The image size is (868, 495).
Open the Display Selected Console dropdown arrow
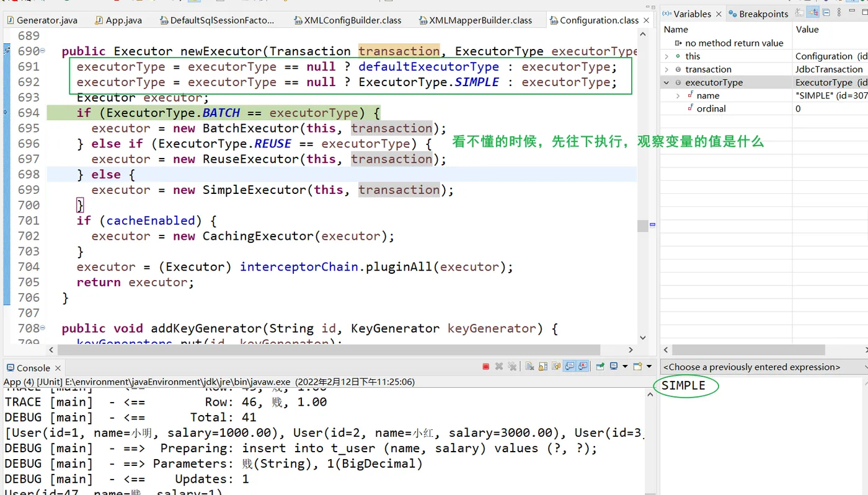click(x=625, y=366)
